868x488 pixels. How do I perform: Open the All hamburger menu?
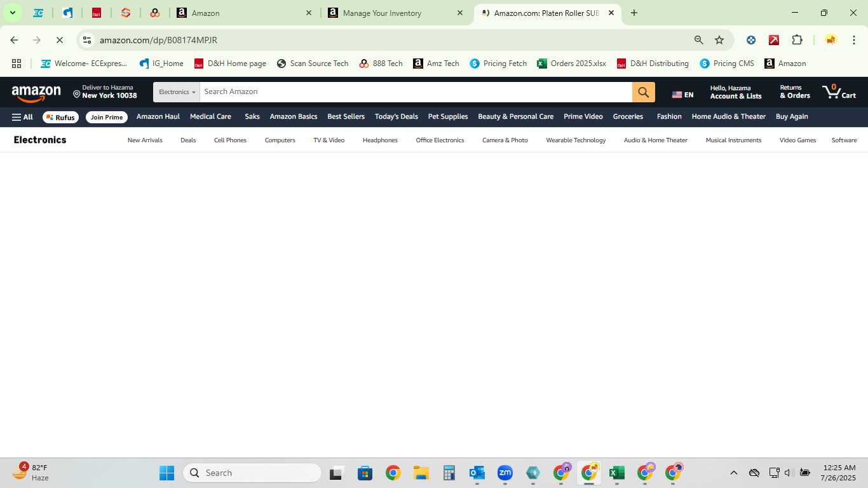22,117
